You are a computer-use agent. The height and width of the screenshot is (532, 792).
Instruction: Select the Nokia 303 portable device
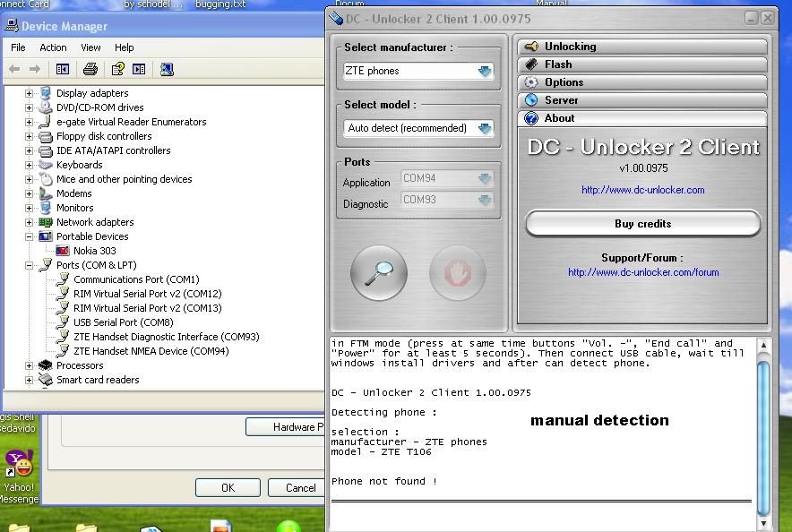[94, 251]
